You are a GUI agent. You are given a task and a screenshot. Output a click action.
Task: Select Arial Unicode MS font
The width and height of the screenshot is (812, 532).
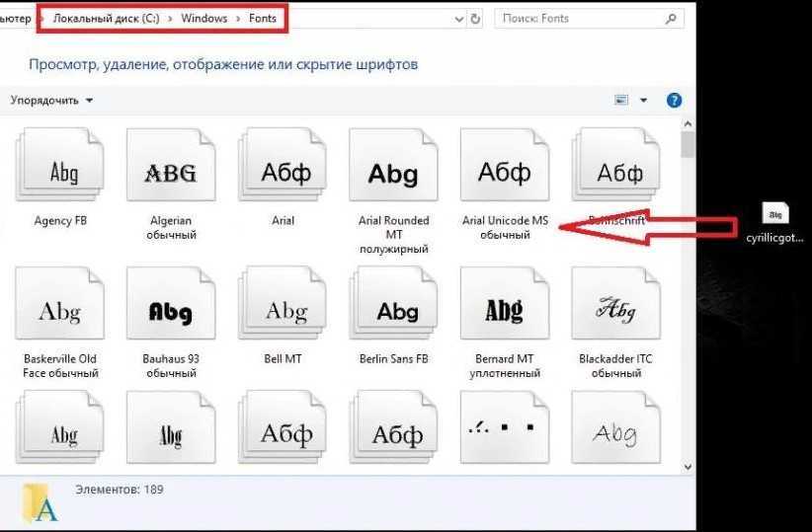coord(505,173)
